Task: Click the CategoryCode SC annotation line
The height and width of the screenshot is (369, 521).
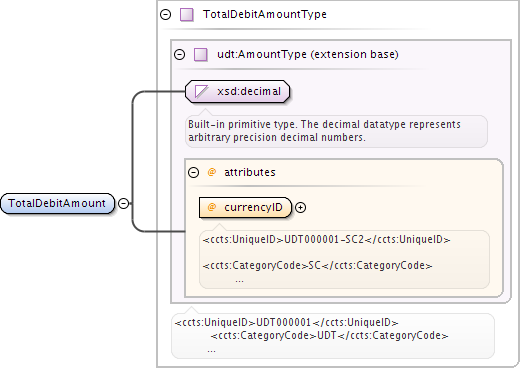Action: coord(317,265)
